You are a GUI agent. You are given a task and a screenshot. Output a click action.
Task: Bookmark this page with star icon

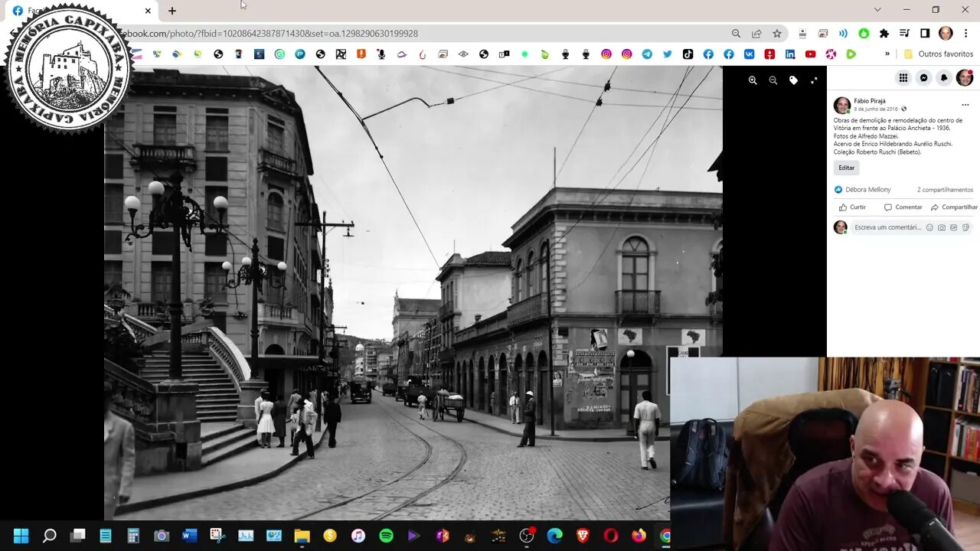pyautogui.click(x=777, y=34)
